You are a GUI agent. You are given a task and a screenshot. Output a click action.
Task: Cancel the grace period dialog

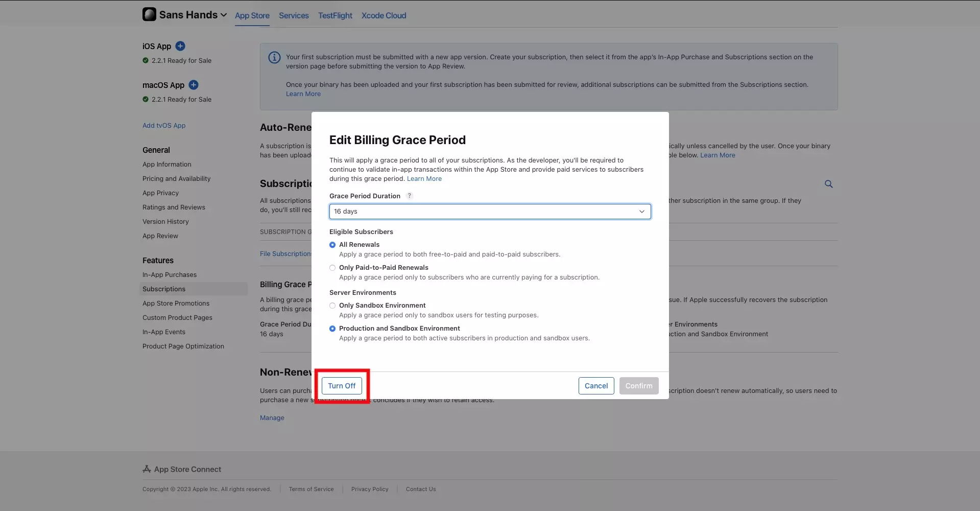596,386
